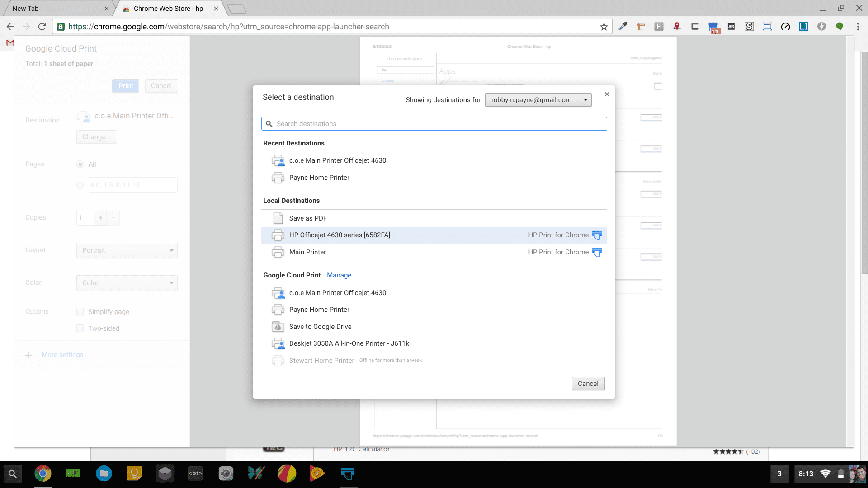Increase copies with the plus stepper
The width and height of the screenshot is (868, 488).
click(x=100, y=218)
